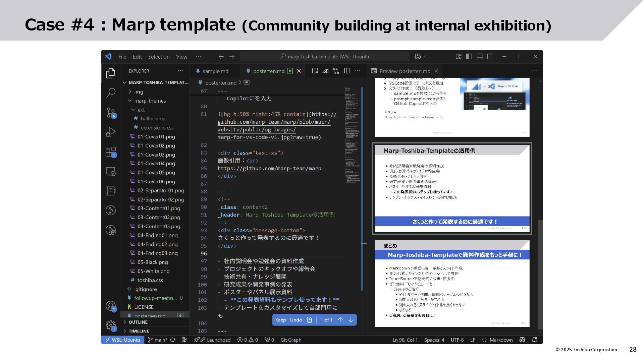Open the Source Control view
644x362 pixels.
click(111, 112)
